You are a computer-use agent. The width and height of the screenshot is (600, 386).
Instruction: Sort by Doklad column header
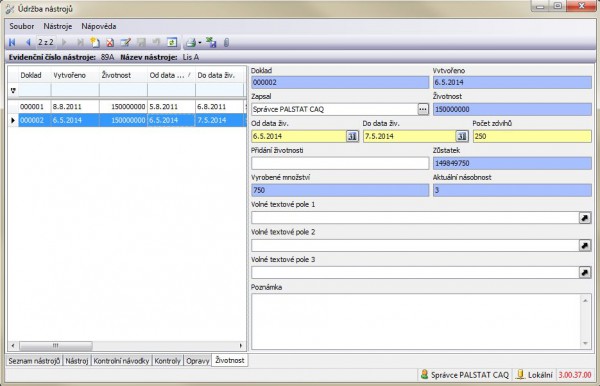[x=34, y=75]
